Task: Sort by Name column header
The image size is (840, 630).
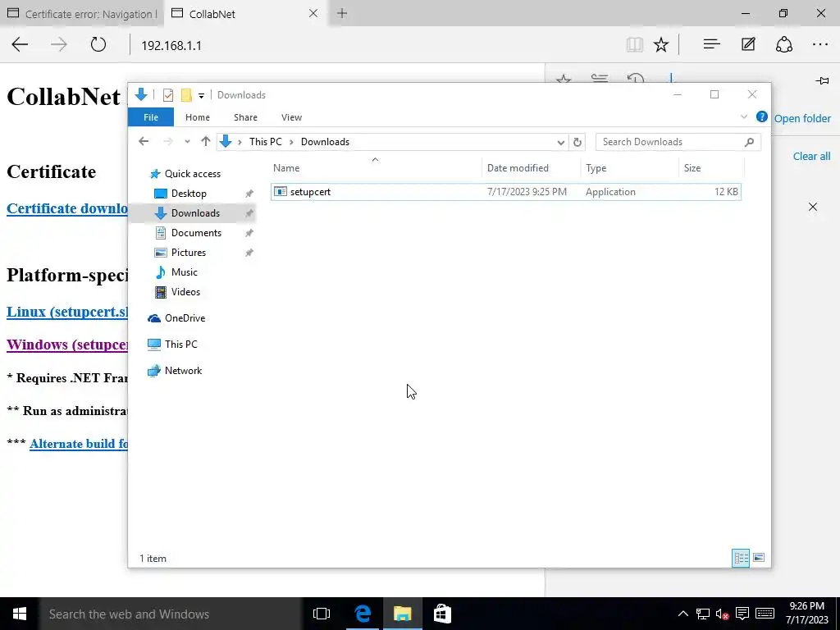Action: [x=375, y=167]
